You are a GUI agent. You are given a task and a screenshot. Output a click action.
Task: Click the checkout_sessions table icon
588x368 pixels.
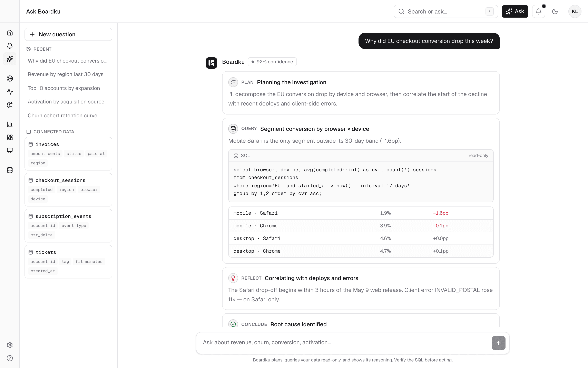pos(31,180)
